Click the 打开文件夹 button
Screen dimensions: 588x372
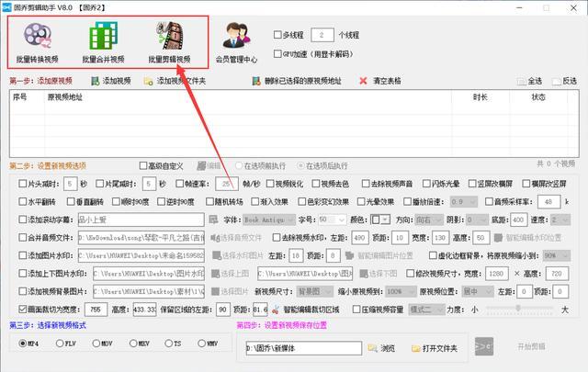click(435, 348)
